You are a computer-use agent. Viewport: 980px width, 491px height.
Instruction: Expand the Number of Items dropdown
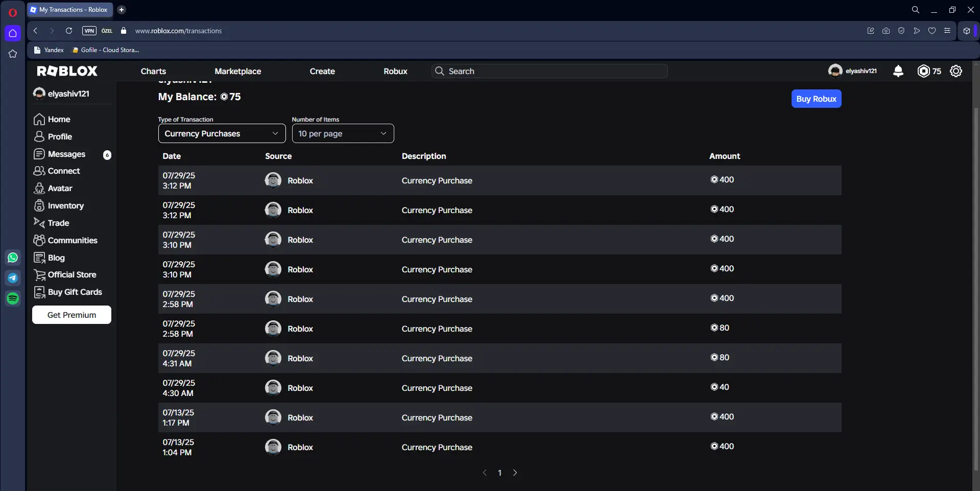[343, 133]
